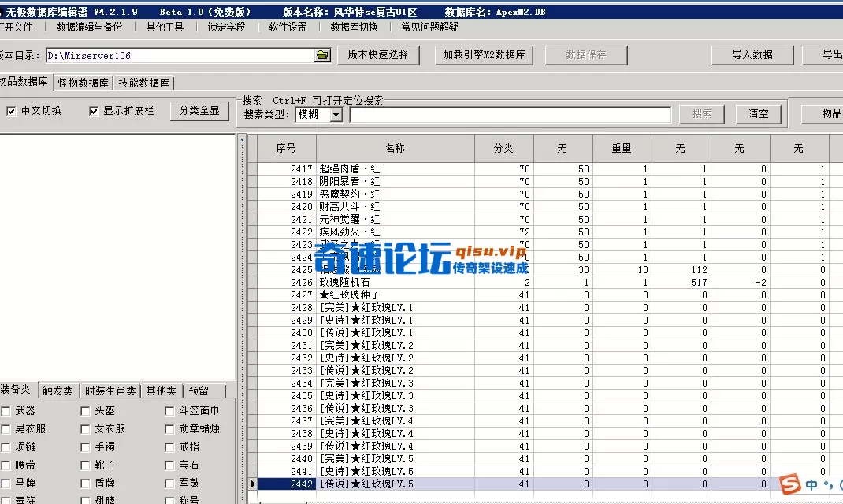Enable the 武器 filter checkbox

coord(6,409)
